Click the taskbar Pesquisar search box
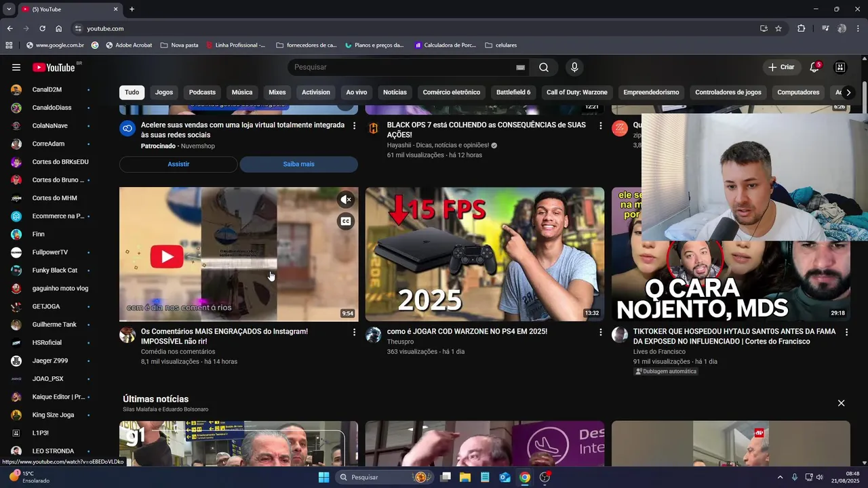Image resolution: width=868 pixels, height=488 pixels. [384, 477]
